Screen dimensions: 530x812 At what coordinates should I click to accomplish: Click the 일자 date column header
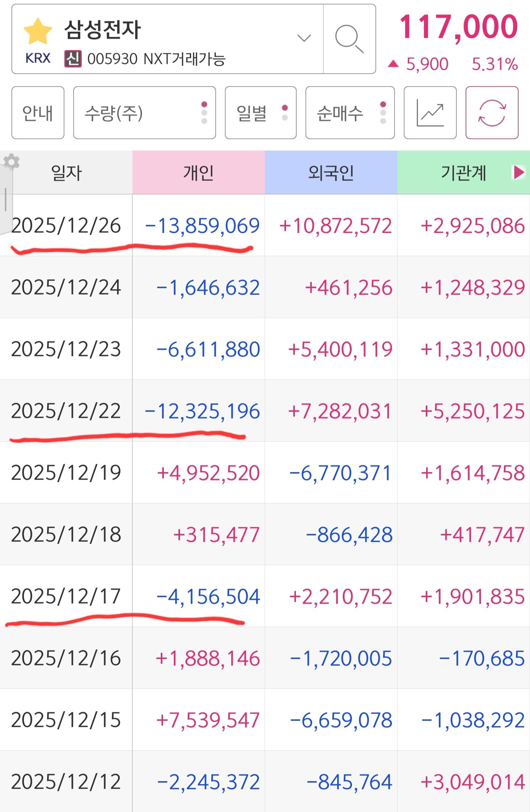point(66,172)
